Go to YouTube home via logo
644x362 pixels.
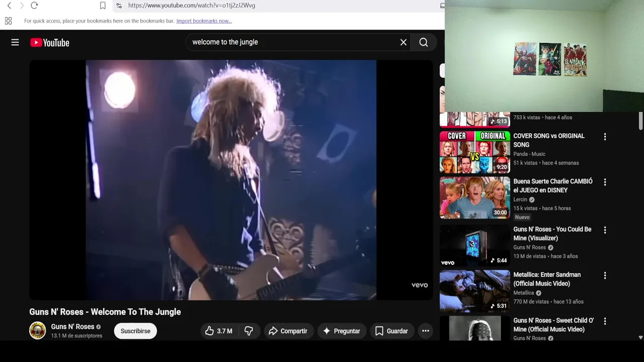[50, 43]
